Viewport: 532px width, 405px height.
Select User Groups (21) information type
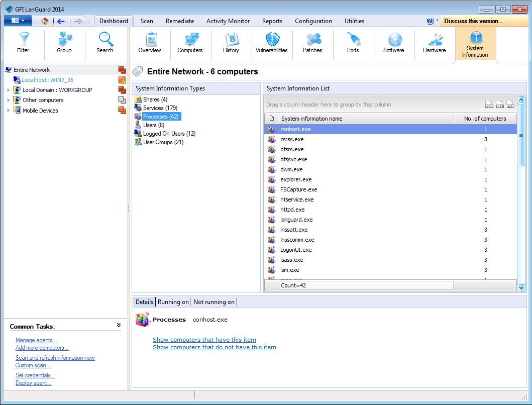tap(163, 142)
